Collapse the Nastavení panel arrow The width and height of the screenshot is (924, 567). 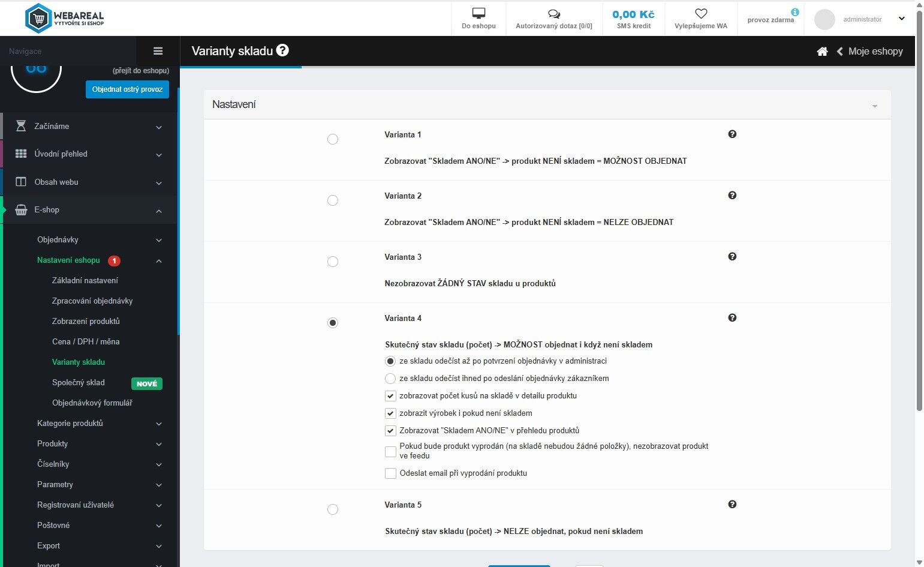click(x=875, y=106)
